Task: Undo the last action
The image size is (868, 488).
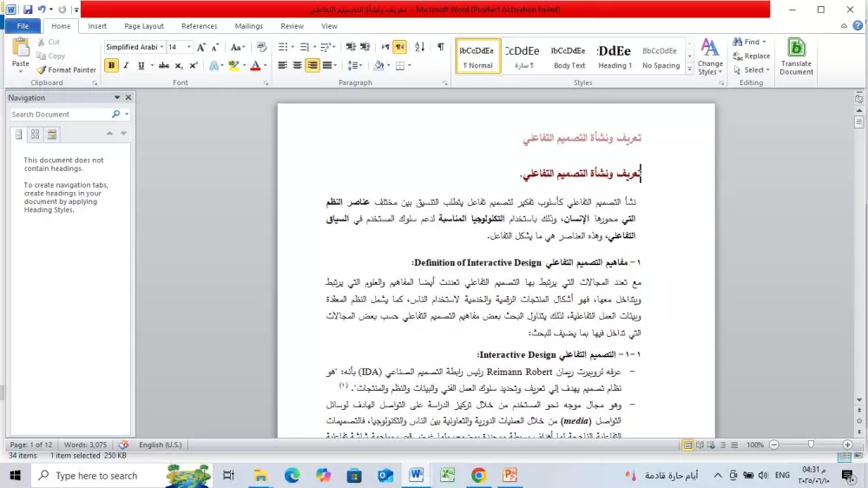Action: 42,10
